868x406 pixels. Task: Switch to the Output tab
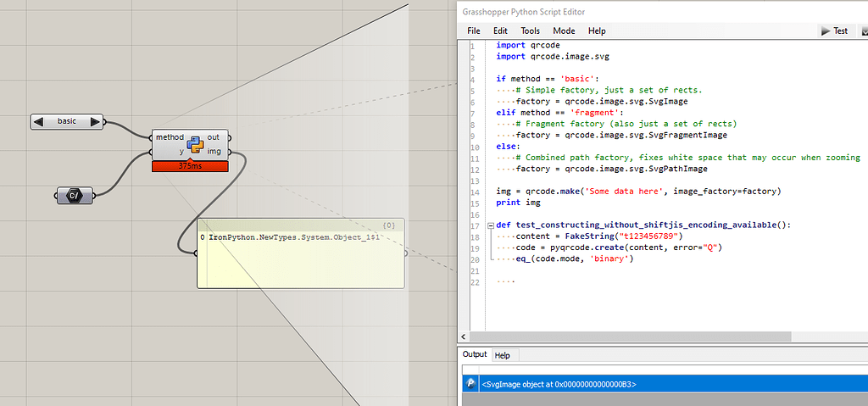pos(475,354)
